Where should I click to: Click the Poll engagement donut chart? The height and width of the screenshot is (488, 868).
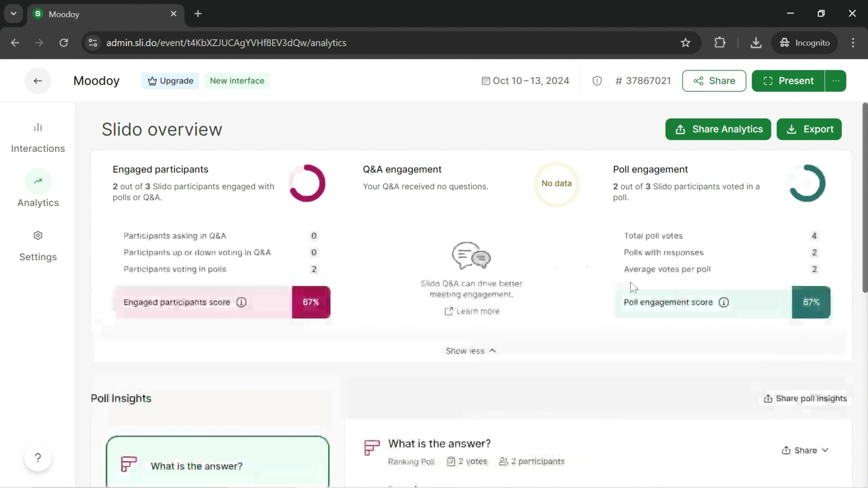coord(807,183)
